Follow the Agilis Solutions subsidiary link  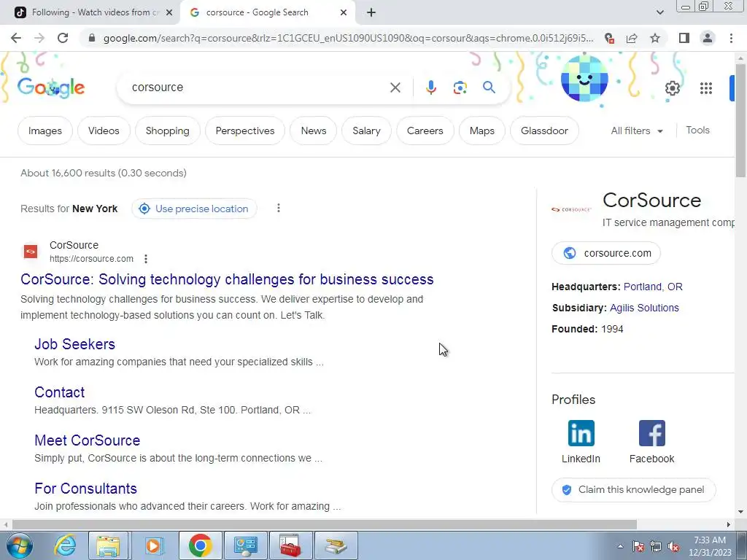[x=644, y=308]
